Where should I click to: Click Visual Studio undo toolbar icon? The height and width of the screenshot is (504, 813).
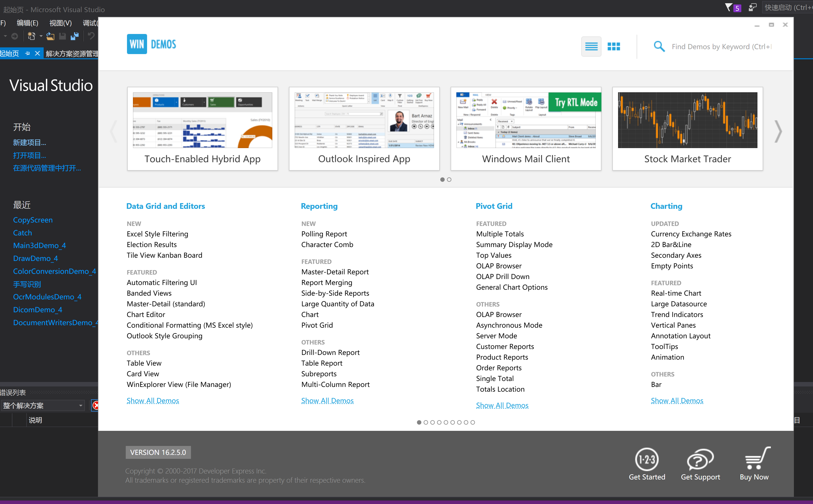click(91, 36)
